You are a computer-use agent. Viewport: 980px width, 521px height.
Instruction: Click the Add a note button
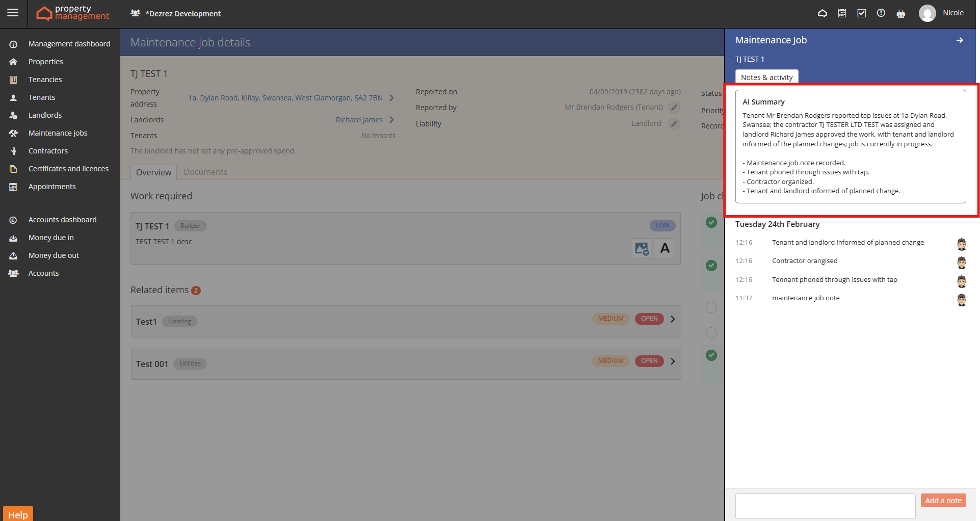tap(943, 501)
